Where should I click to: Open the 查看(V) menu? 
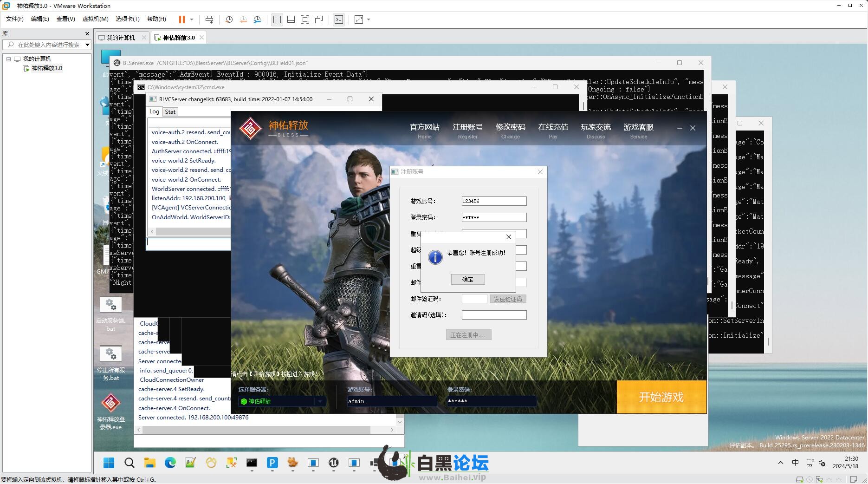(x=65, y=19)
